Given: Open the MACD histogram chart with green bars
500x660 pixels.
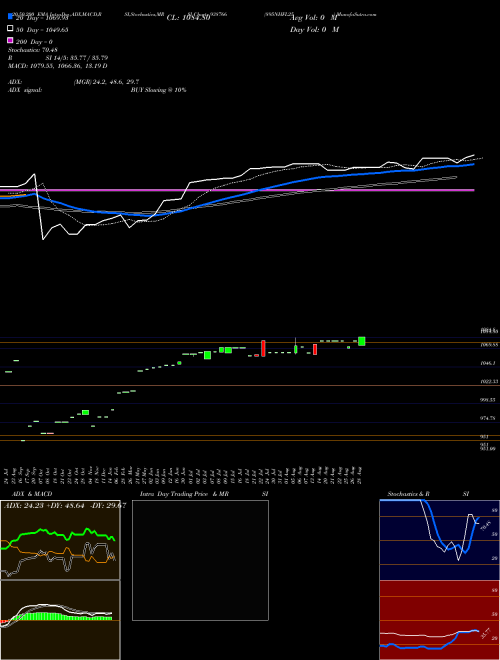Looking at the screenshot, I should (x=60, y=620).
